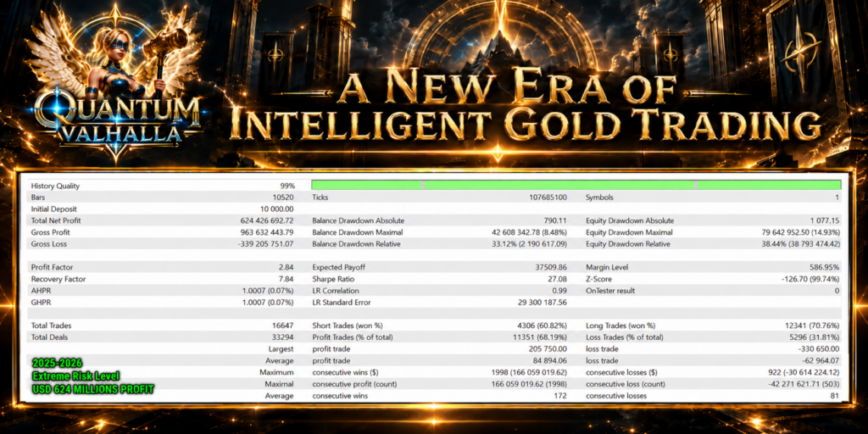Select the Profit Factor value '2.84'
This screenshot has width=868, height=434.
(x=287, y=267)
